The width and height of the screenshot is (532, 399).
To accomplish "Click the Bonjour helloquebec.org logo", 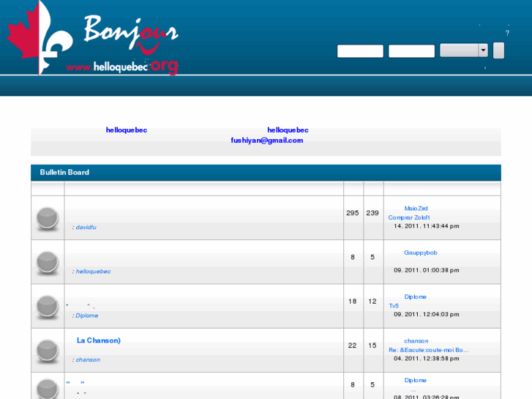I will 92,37.
